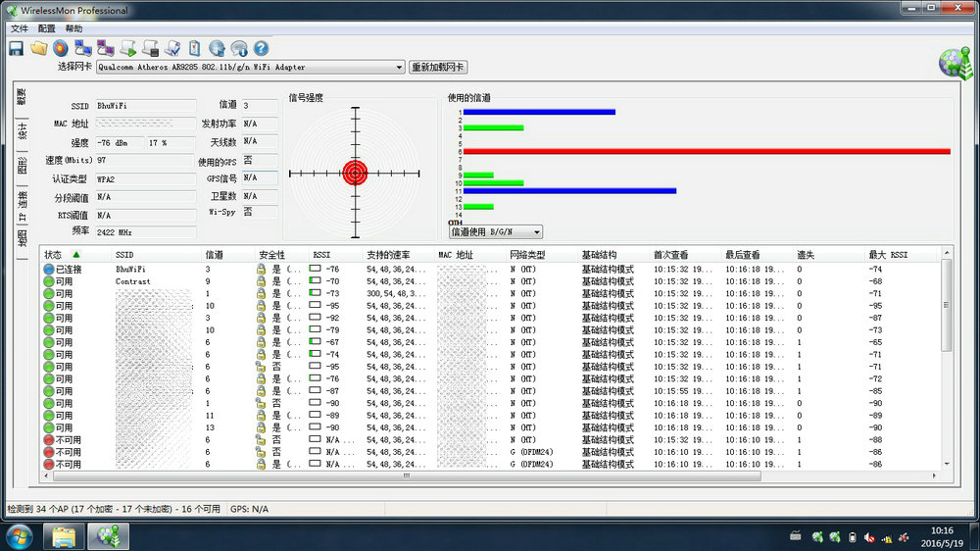Image resolution: width=980 pixels, height=551 pixels.
Task: Sort list by the 安全性 column header
Action: point(282,255)
